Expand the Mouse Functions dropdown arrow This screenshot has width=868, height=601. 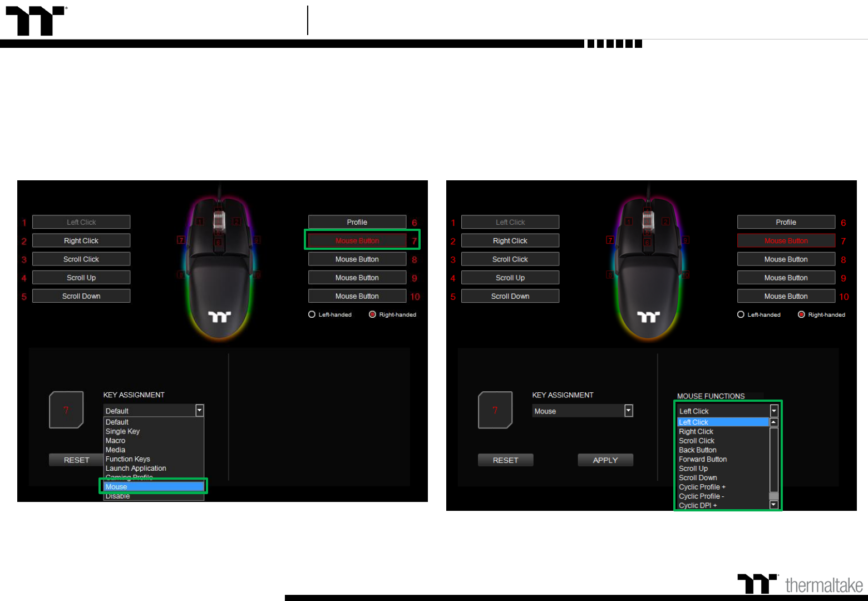773,411
